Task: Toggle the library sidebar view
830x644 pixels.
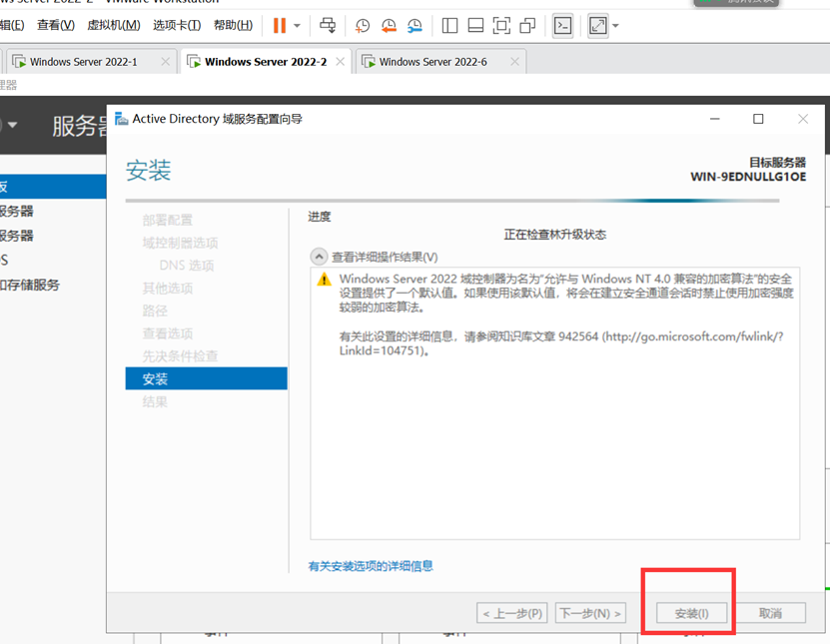Action: (449, 25)
